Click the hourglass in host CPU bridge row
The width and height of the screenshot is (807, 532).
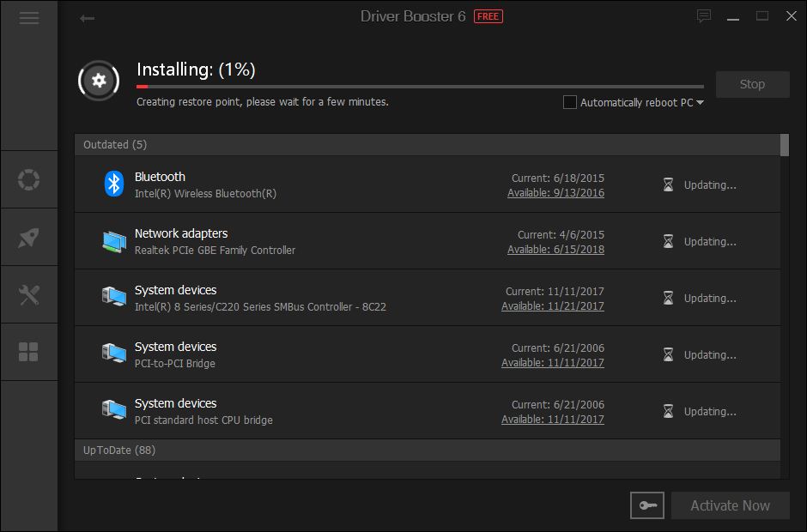click(668, 411)
